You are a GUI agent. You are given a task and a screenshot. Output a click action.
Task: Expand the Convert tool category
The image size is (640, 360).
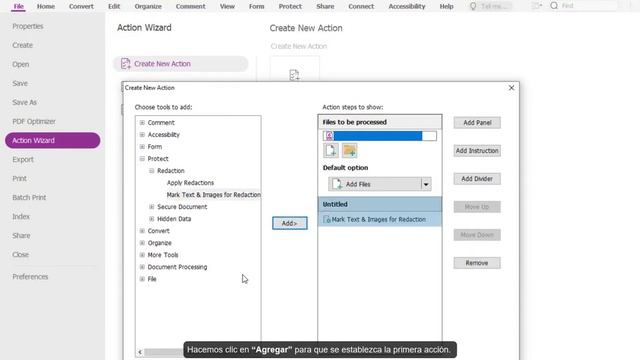coord(142,231)
